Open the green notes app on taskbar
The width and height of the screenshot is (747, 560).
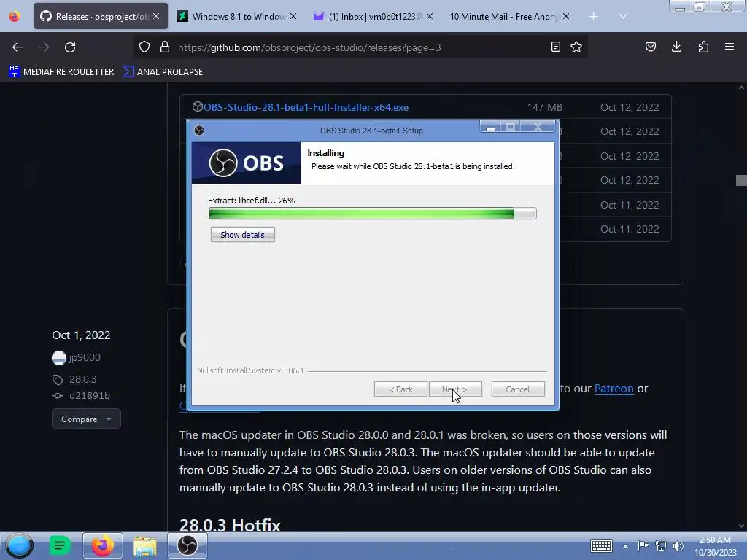[60, 545]
